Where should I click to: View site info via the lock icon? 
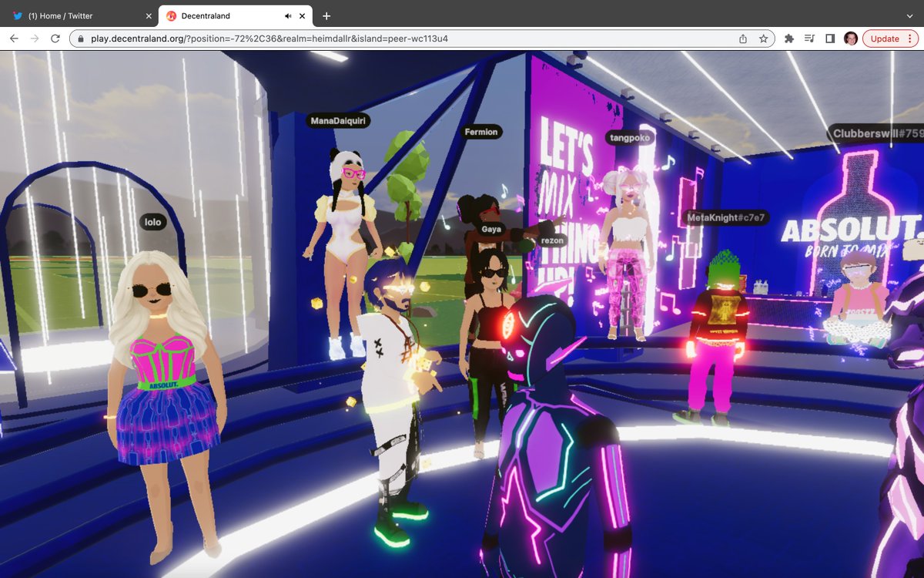pyautogui.click(x=80, y=39)
